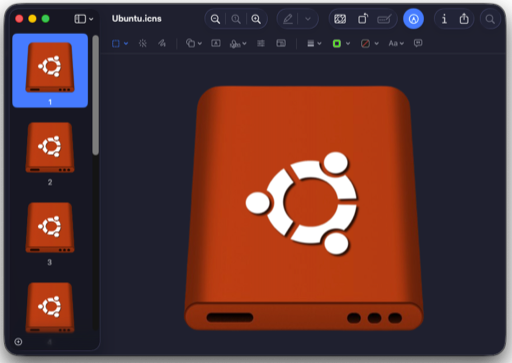The height and width of the screenshot is (363, 512).
Task: Select the Sketch drawing tool
Action: (162, 43)
